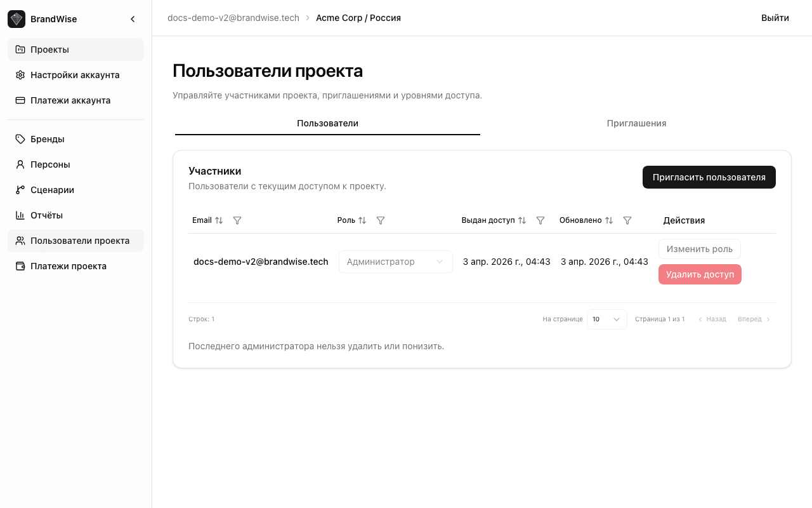The height and width of the screenshot is (508, 812).
Task: Click the Пригласить пользователя button
Action: coord(709,177)
